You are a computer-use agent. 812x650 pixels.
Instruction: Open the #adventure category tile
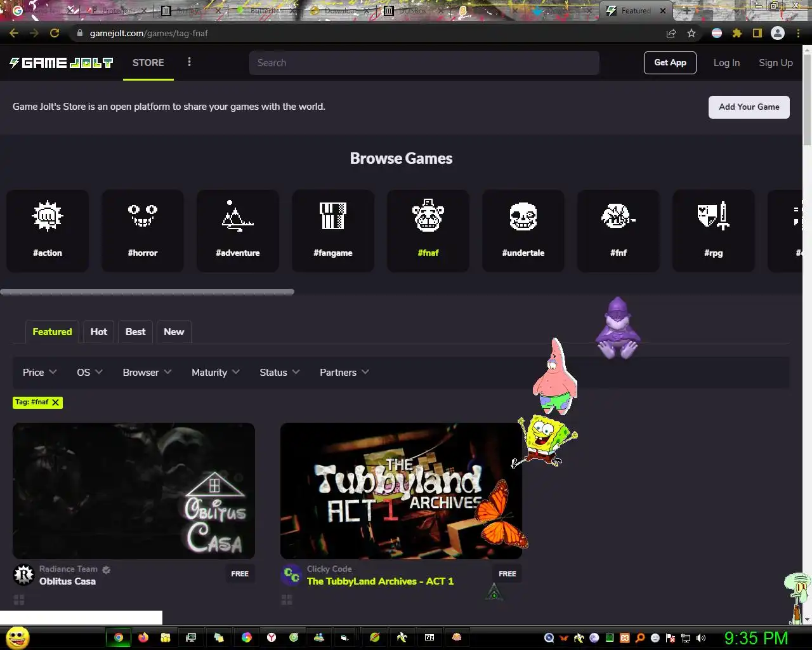[x=238, y=230]
